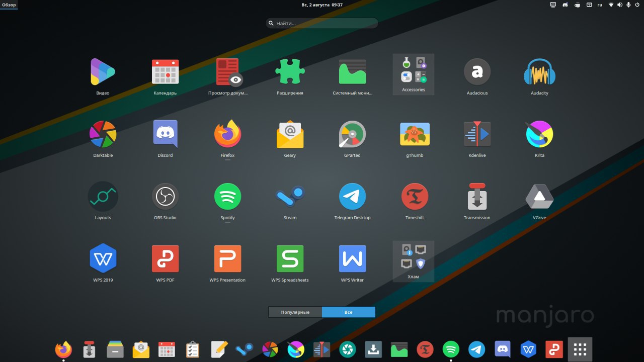The height and width of the screenshot is (362, 644).
Task: Open the Видео app in the grid
Action: pyautogui.click(x=103, y=72)
